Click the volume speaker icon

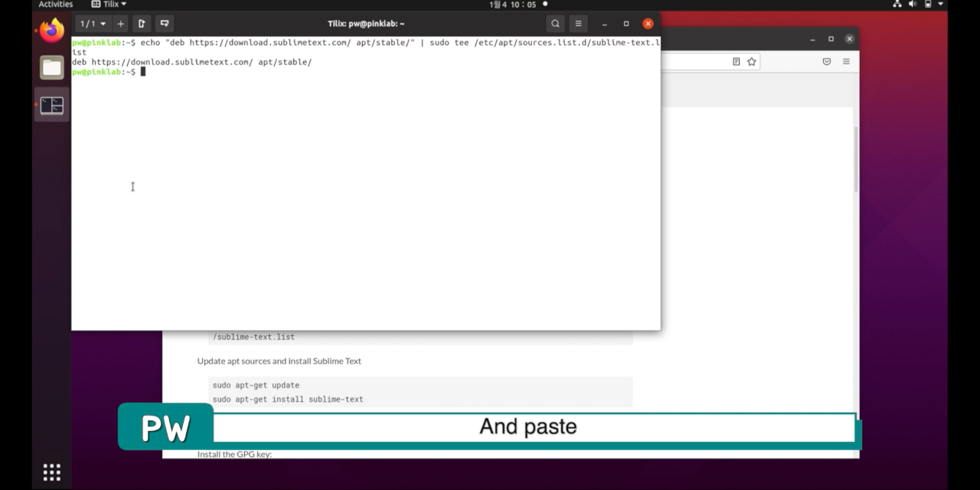(x=913, y=5)
